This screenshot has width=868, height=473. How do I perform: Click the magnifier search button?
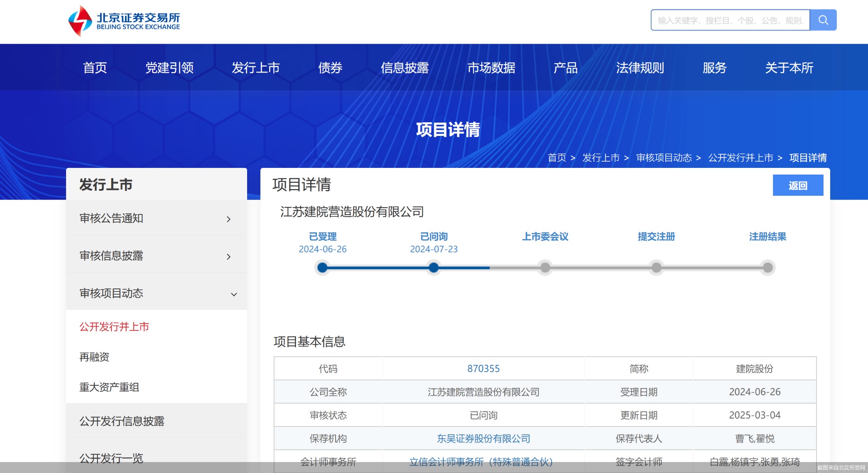coord(823,20)
